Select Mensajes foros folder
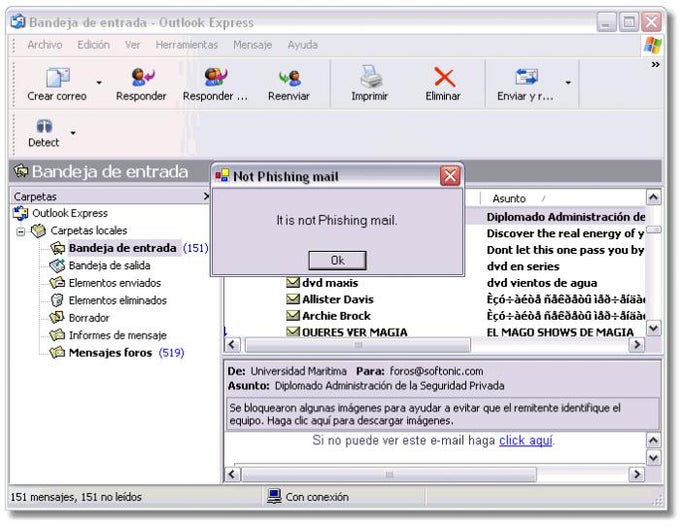The image size is (680, 527). (110, 353)
